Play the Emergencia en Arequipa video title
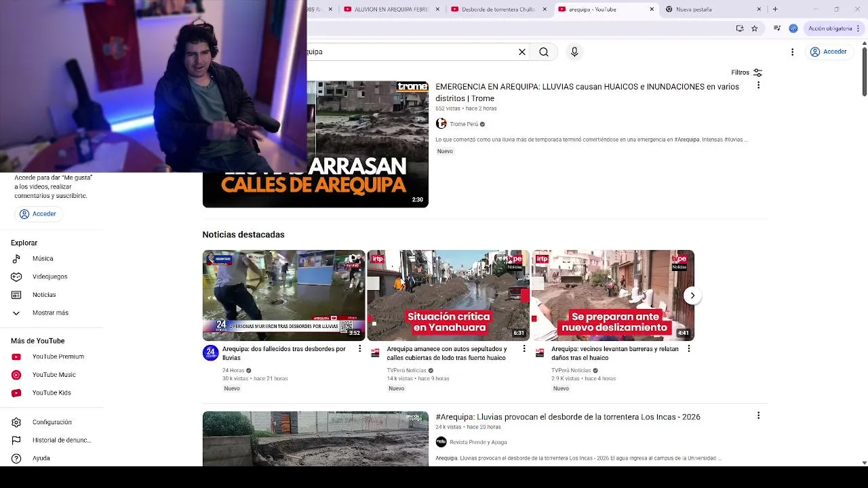Screen dimensions: 868x488 tap(587, 92)
